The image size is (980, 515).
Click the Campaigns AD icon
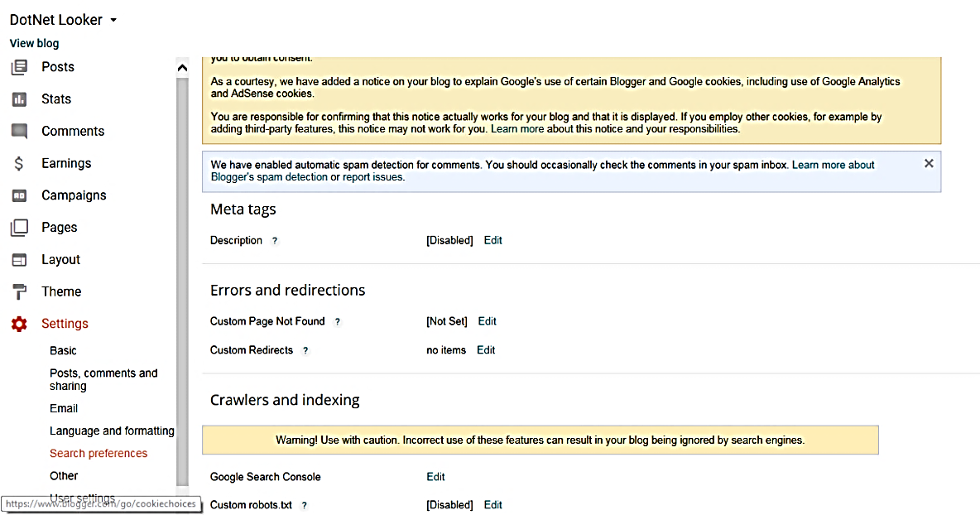[x=19, y=195]
